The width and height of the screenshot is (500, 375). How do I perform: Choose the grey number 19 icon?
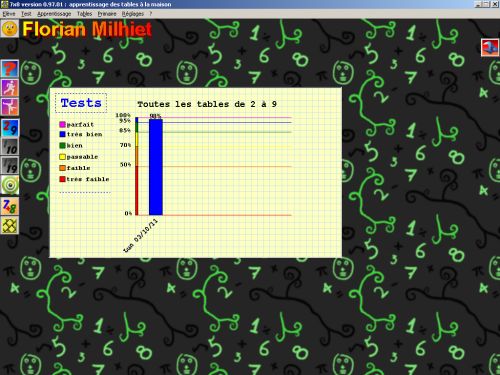[x=10, y=166]
